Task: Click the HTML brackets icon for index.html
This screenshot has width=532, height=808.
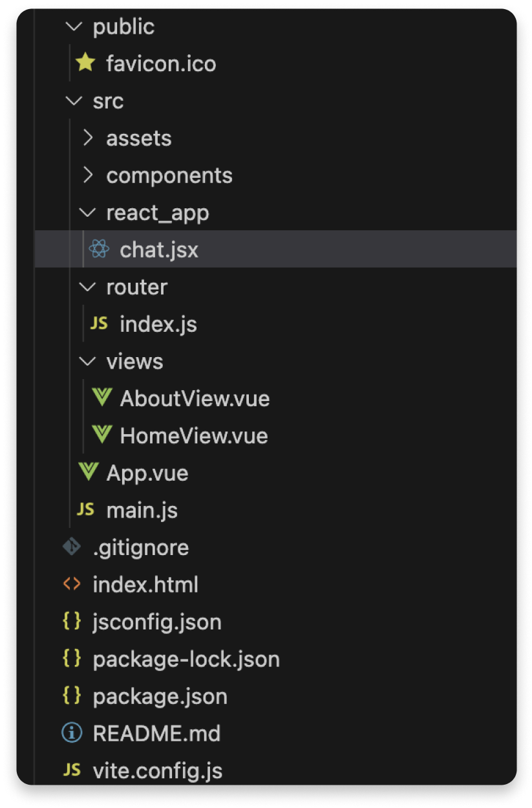Action: pyautogui.click(x=72, y=584)
